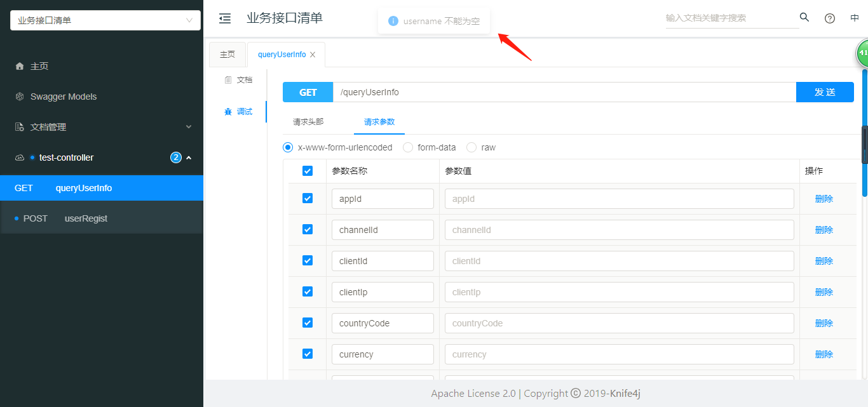The width and height of the screenshot is (868, 407).
Task: Switch language using the 中 button
Action: click(855, 18)
